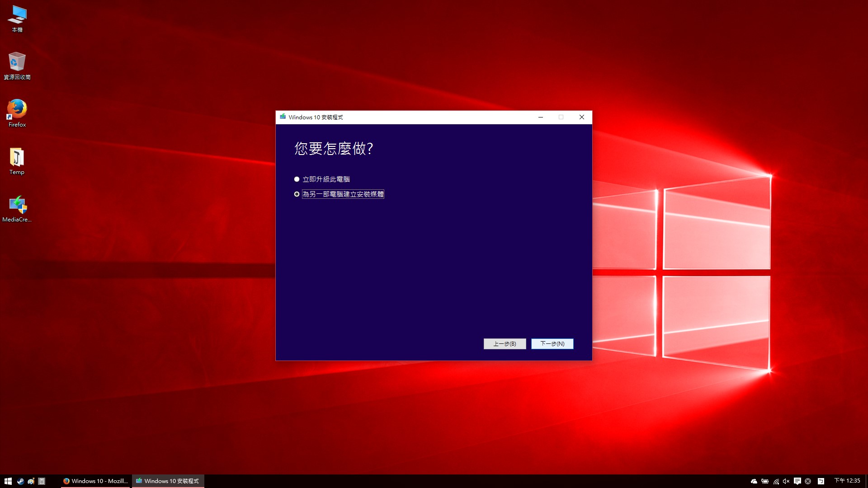Select the 立即升級此電腦 radio option

coord(322,179)
